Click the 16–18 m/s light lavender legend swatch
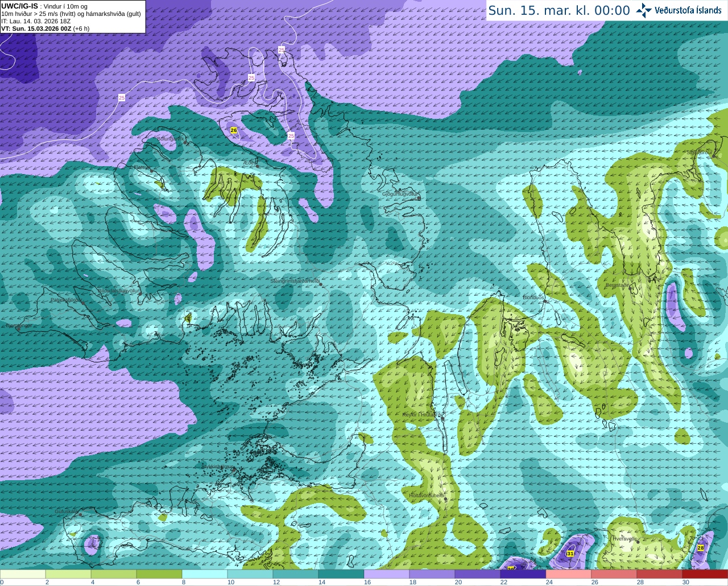 pos(387,574)
